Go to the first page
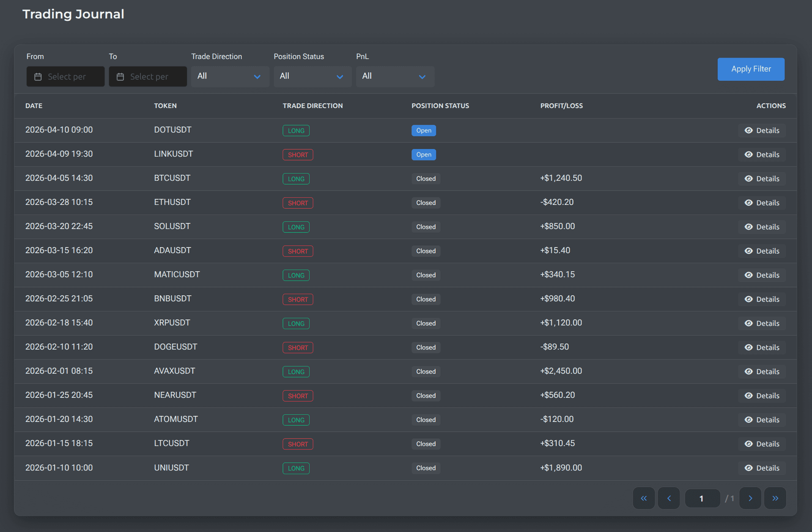Image resolution: width=812 pixels, height=532 pixels. tap(644, 498)
